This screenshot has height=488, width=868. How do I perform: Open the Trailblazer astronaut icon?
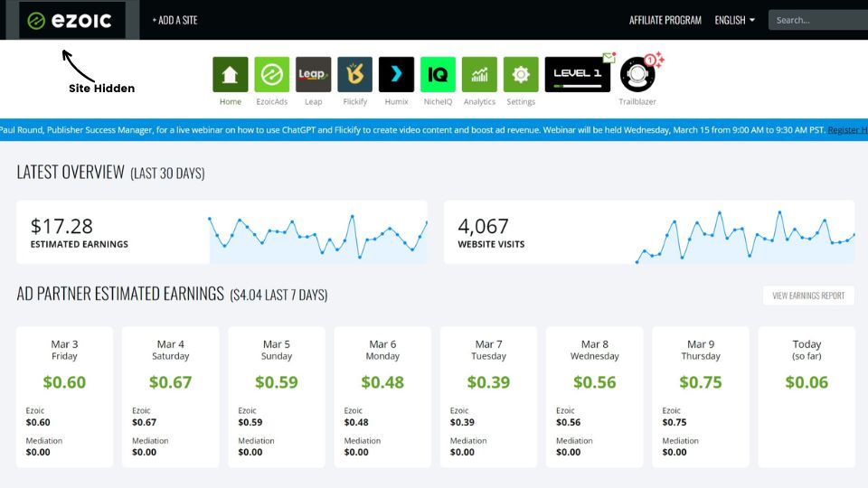[x=637, y=74]
